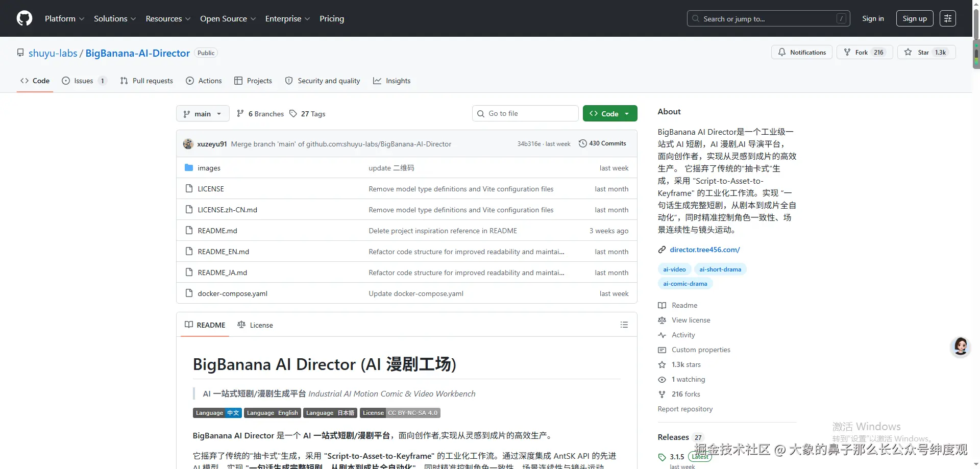
Task: Click the link chain icon beside director.tree456.com
Action: pos(661,250)
